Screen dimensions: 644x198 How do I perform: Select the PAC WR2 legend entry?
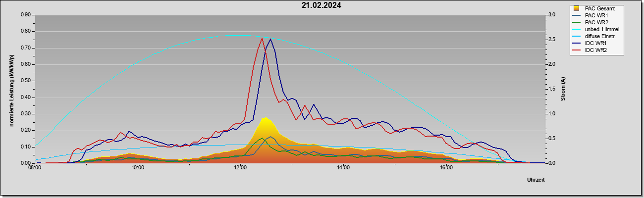tap(597, 22)
